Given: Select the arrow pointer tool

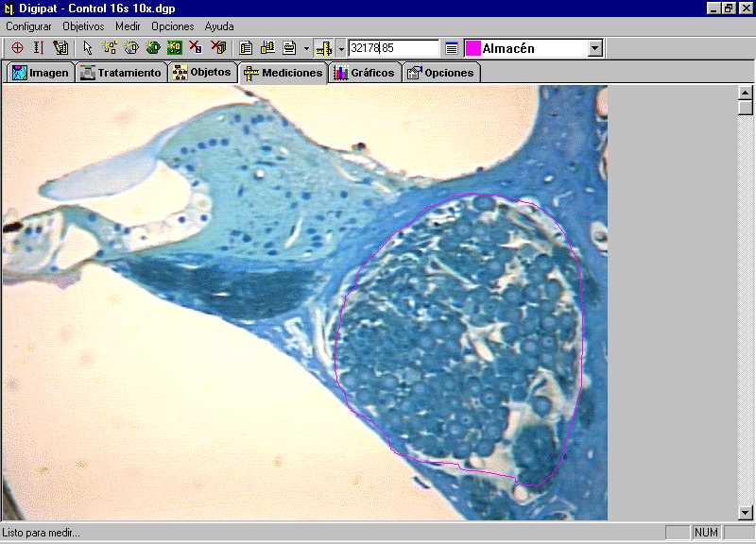Looking at the screenshot, I should click(87, 48).
